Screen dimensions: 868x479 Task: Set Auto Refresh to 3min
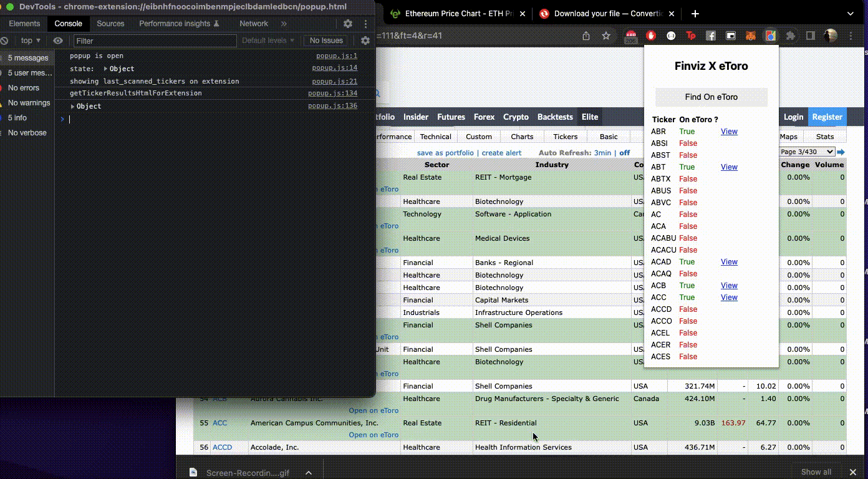coord(602,153)
